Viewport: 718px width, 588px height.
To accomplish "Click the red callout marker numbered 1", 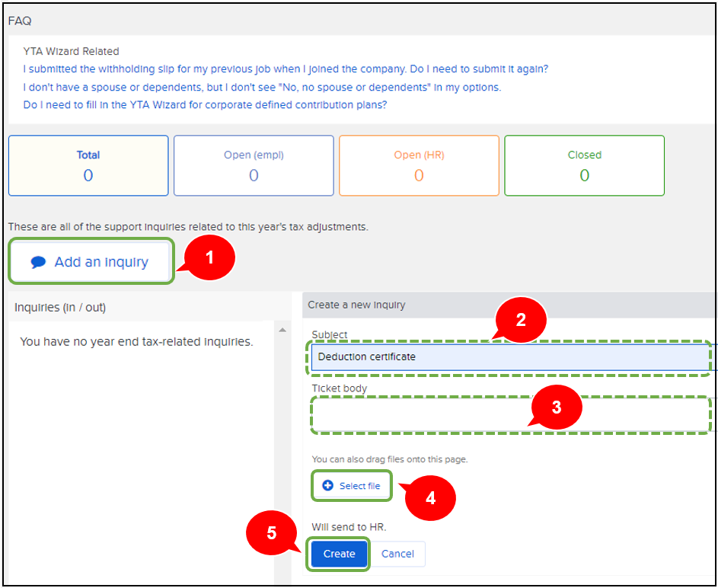I will point(209,257).
